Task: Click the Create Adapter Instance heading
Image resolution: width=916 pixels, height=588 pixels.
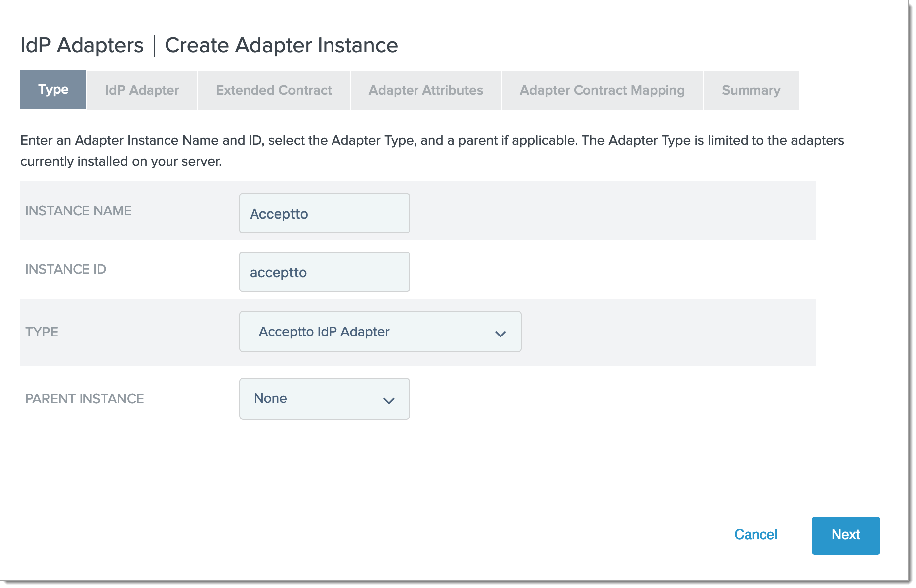Action: [281, 45]
